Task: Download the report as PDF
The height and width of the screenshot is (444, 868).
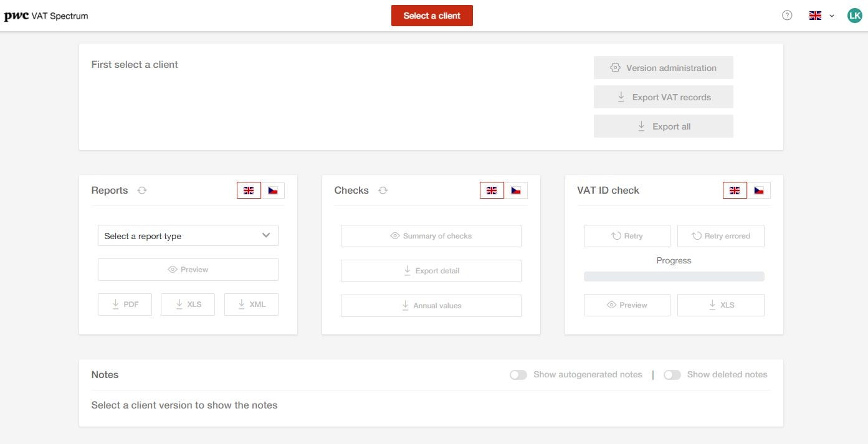Action: 125,305
